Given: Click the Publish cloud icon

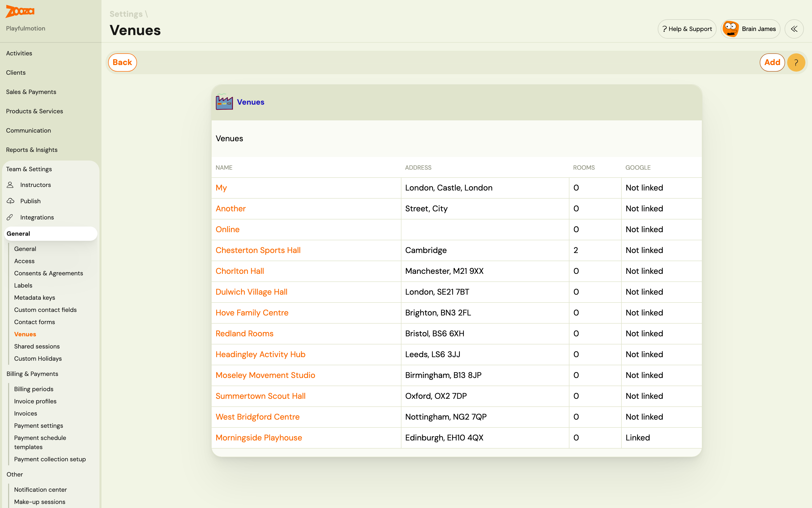Looking at the screenshot, I should [10, 201].
